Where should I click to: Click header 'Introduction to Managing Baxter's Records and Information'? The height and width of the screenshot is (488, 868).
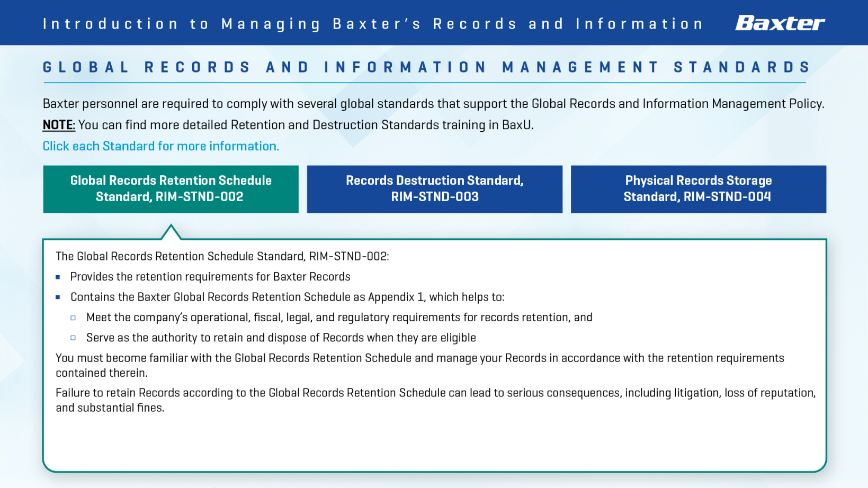pyautogui.click(x=373, y=24)
